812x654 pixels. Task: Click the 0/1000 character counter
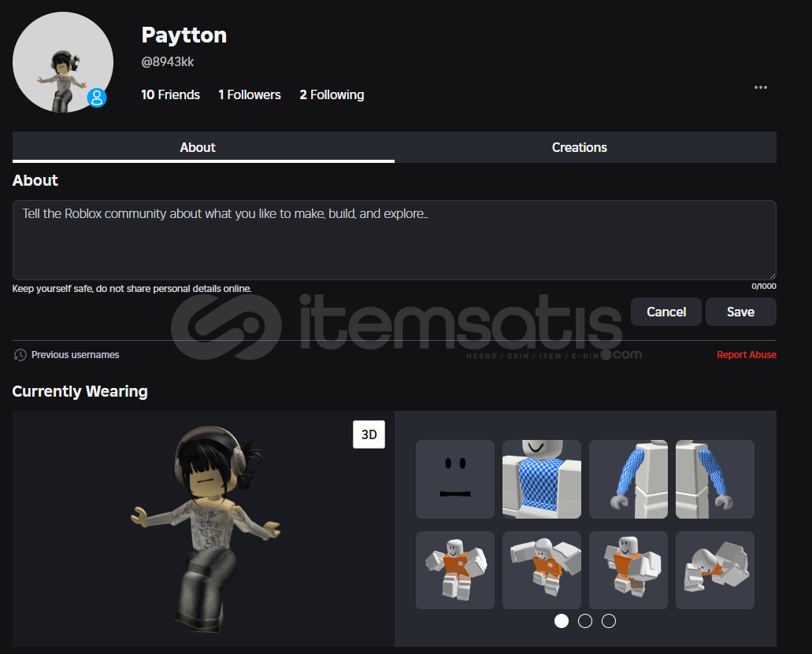click(x=764, y=286)
